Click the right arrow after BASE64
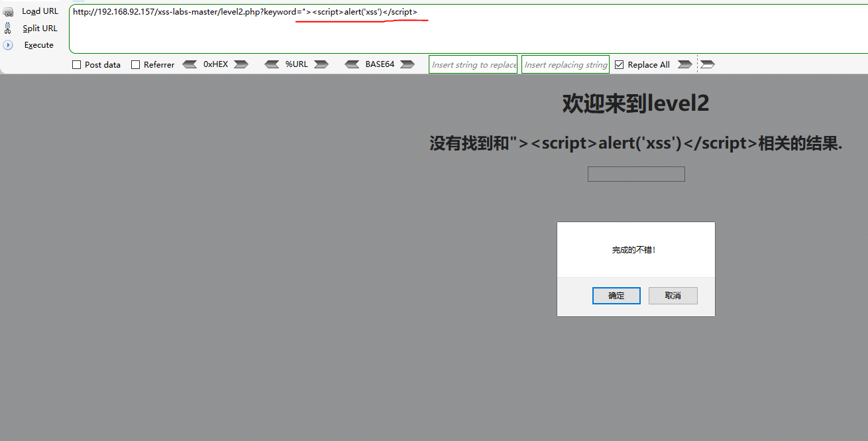The image size is (868, 441). 407,64
